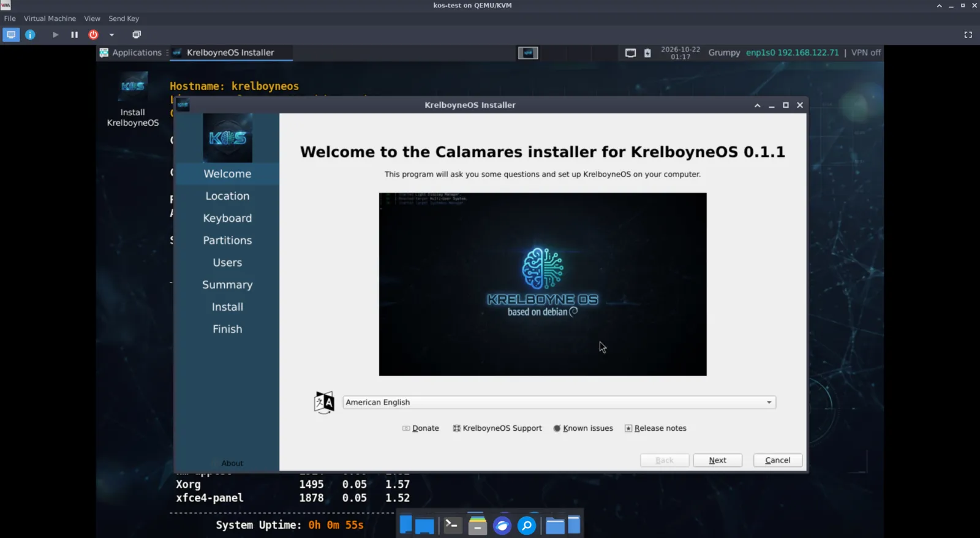Open the language selection dropdown
Screen dimensions: 980x538
pos(559,403)
